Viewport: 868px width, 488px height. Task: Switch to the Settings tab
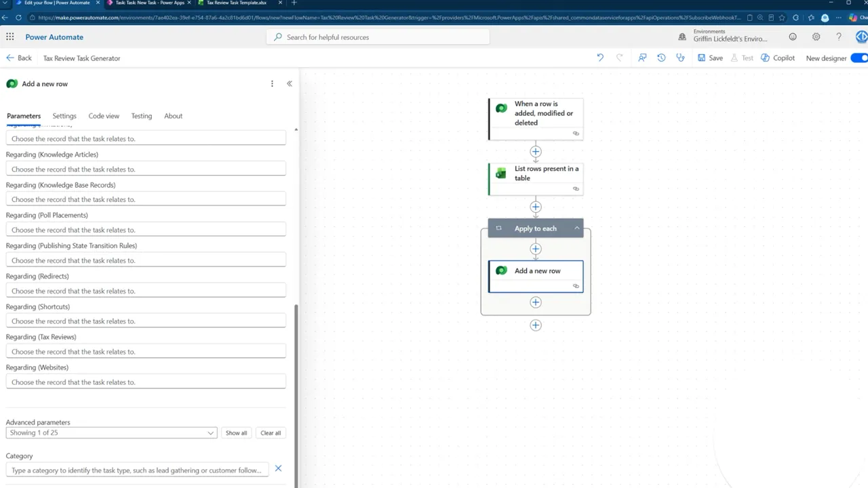(x=64, y=116)
